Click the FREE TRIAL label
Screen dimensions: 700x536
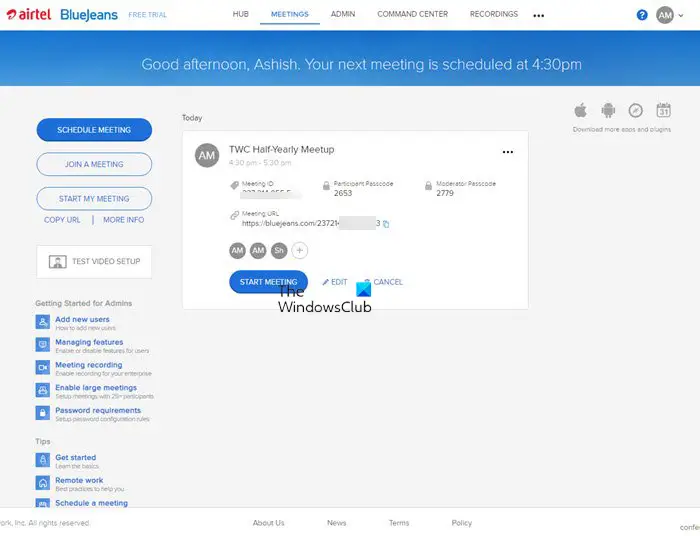click(147, 15)
